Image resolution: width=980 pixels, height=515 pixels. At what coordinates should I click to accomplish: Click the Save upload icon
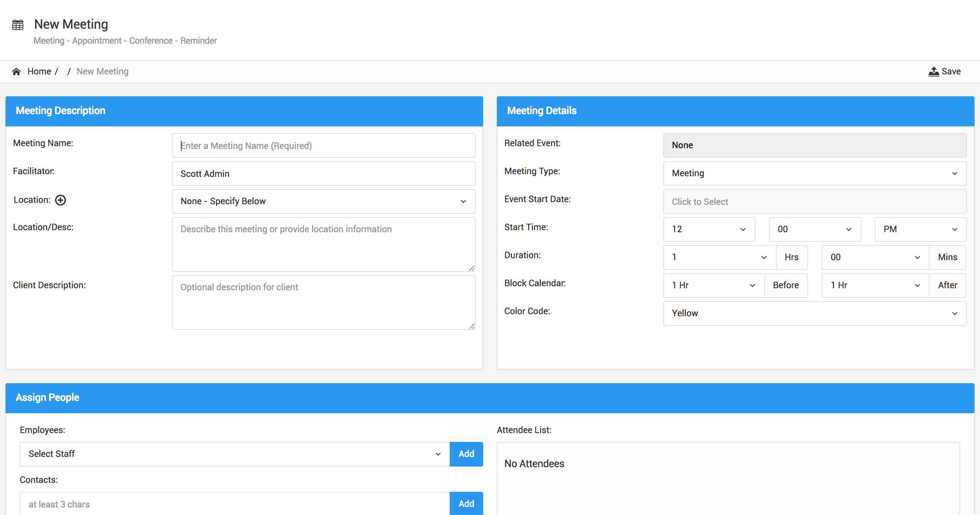click(933, 72)
